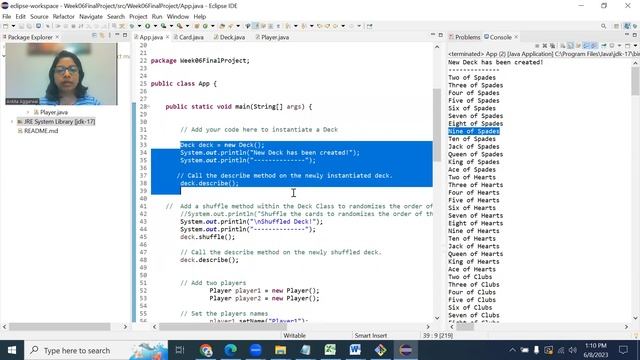
Task: Toggle Pin Console button
Action: 603,46
